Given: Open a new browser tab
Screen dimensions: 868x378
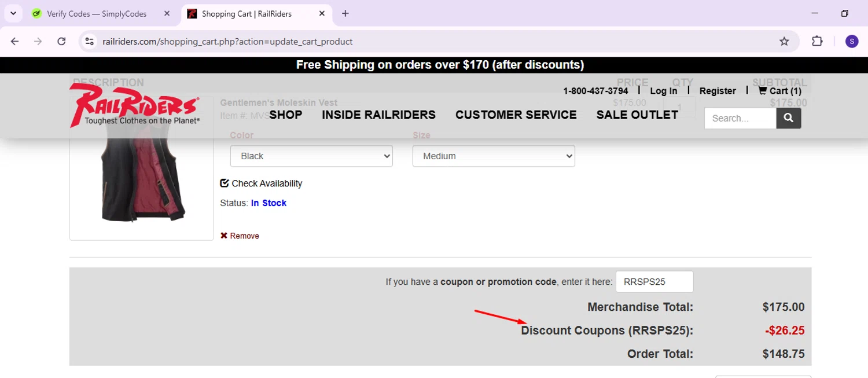Looking at the screenshot, I should 345,13.
